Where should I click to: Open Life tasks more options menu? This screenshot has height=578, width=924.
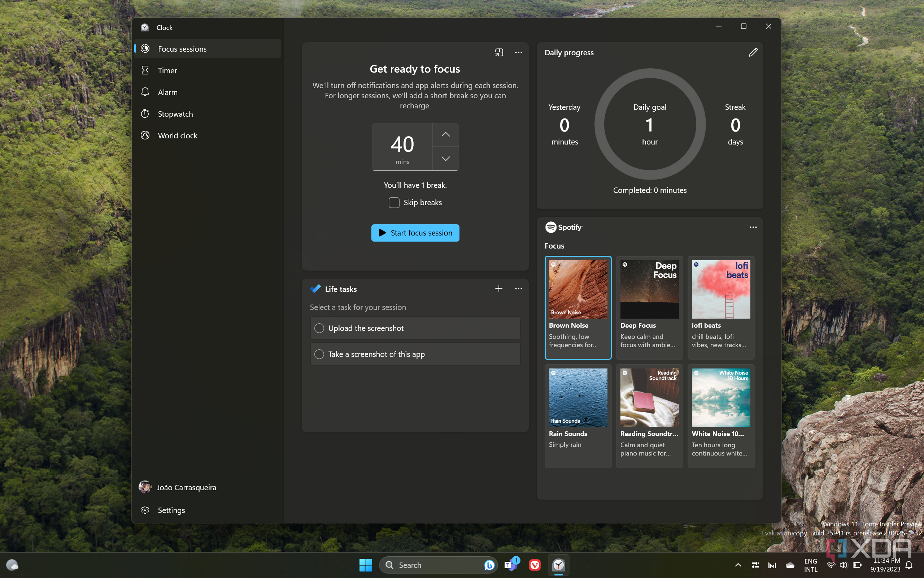pos(518,289)
